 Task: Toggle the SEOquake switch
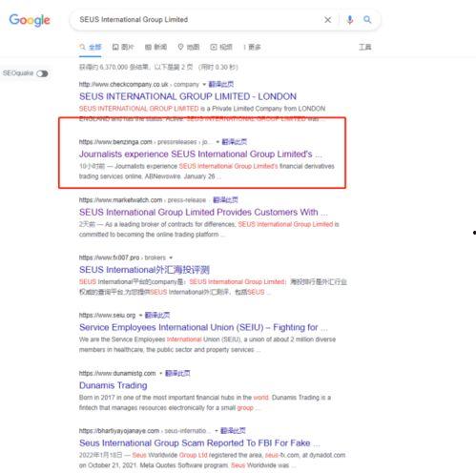point(42,73)
